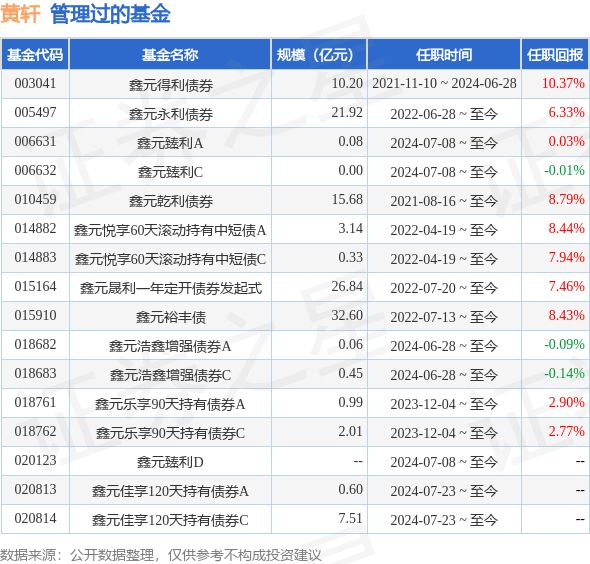Click scale value 15.68
Viewport: 590px width, 564px height.
[347, 199]
